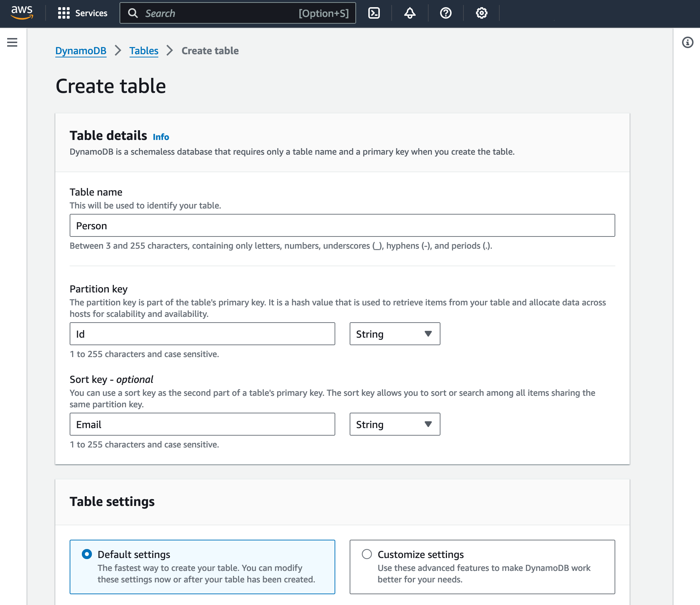The width and height of the screenshot is (700, 605).
Task: Click the Partition key field containing Id
Action: (202, 334)
